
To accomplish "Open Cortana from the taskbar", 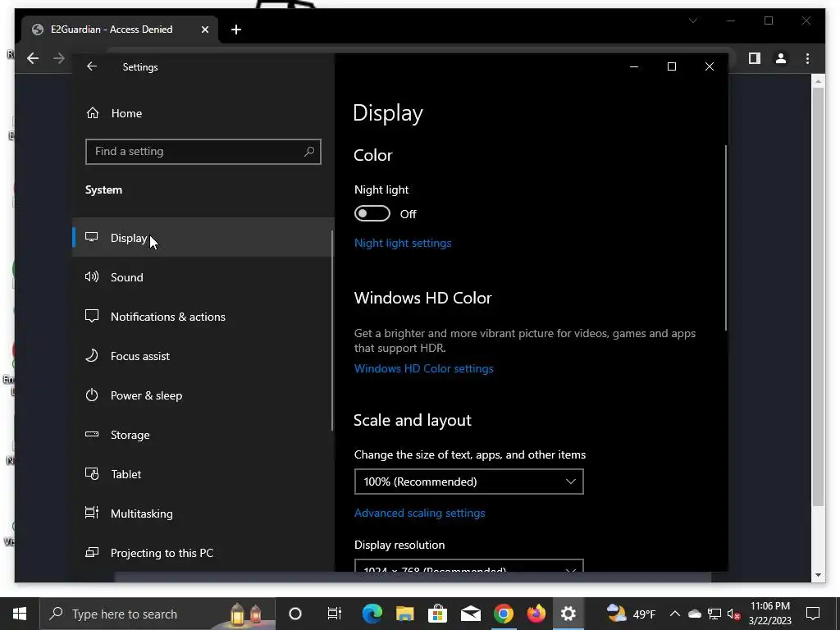I will point(295,614).
